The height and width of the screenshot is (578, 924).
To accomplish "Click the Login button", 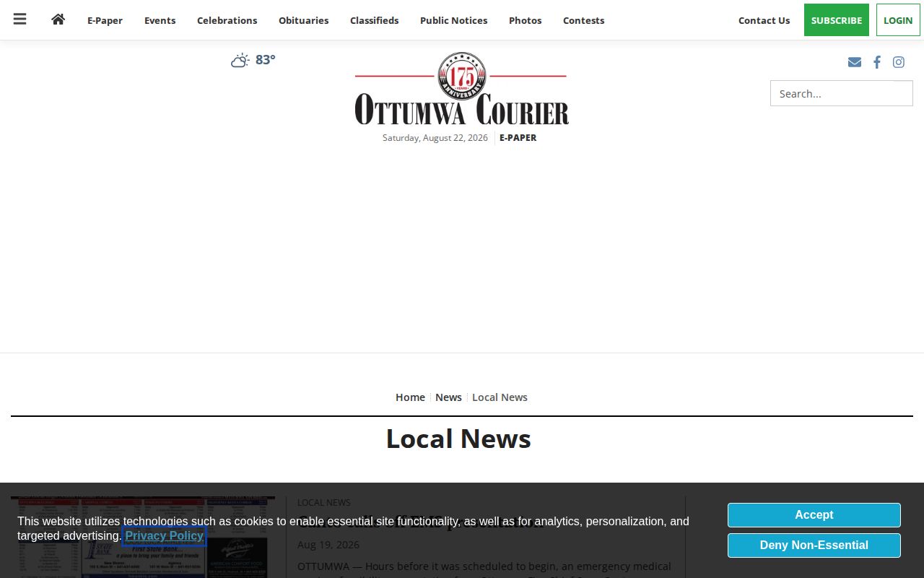I will click(x=898, y=20).
